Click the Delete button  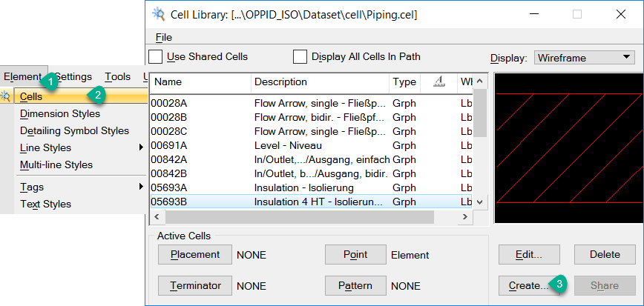(605, 254)
